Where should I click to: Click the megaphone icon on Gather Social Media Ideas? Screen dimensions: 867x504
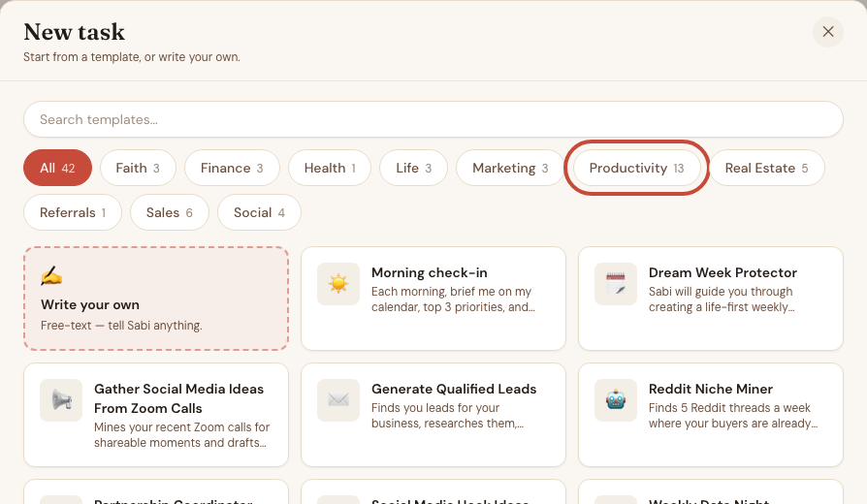pyautogui.click(x=61, y=400)
